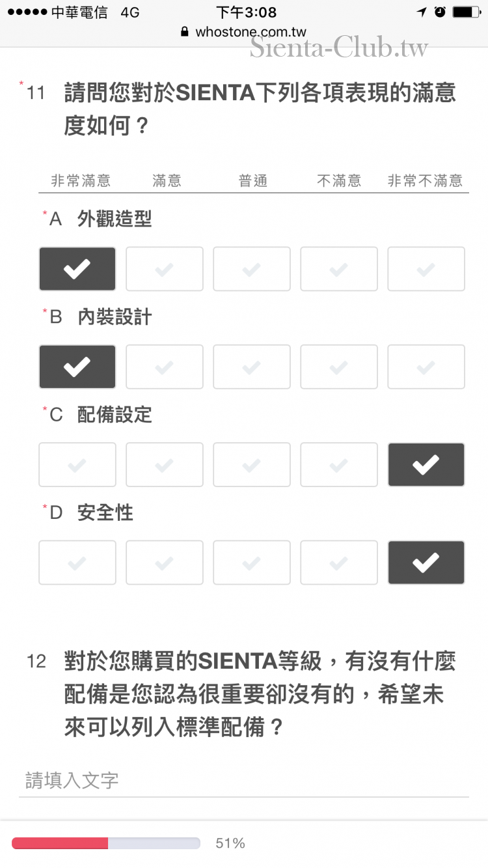Uncheck 非常不滿意 for 配備設定
Screen dimensions: 488x868
pyautogui.click(x=426, y=464)
